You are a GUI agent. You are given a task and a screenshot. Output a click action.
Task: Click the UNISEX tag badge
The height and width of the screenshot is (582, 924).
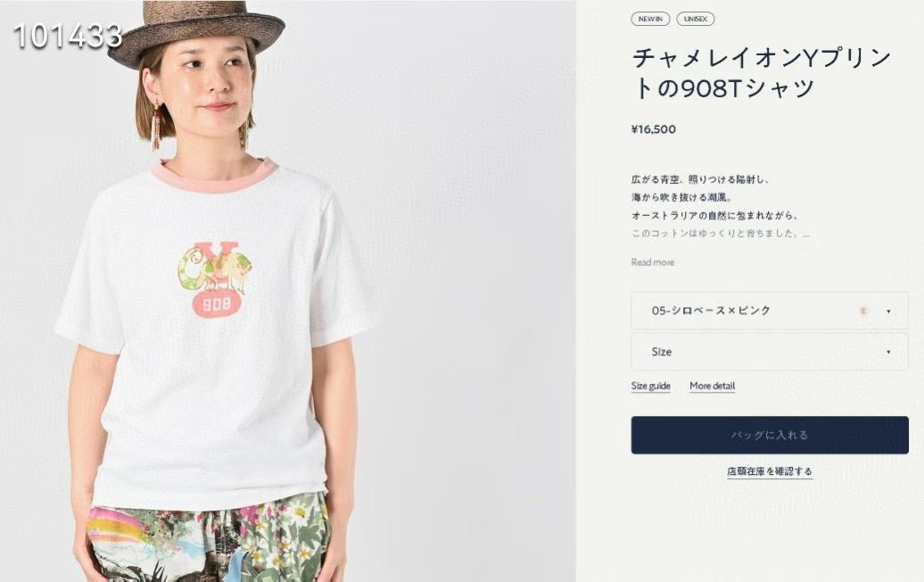click(696, 19)
